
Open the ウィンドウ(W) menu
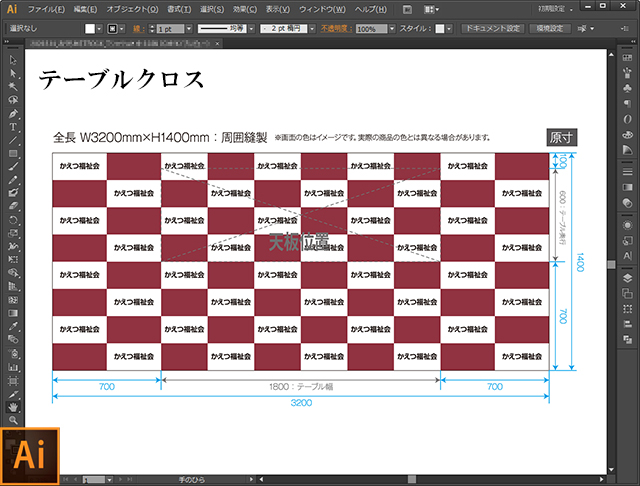tap(322, 9)
